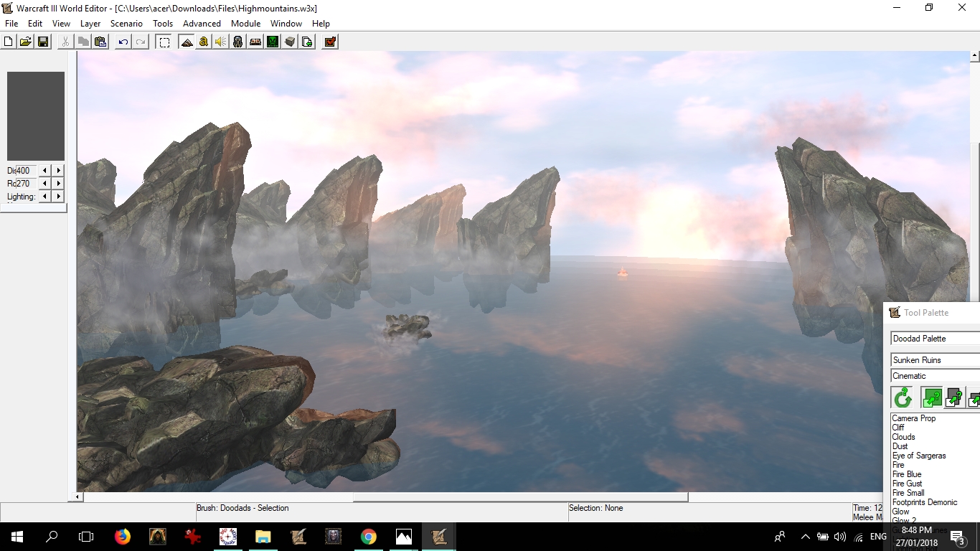Open the Sound Editor speaker icon

click(x=221, y=42)
